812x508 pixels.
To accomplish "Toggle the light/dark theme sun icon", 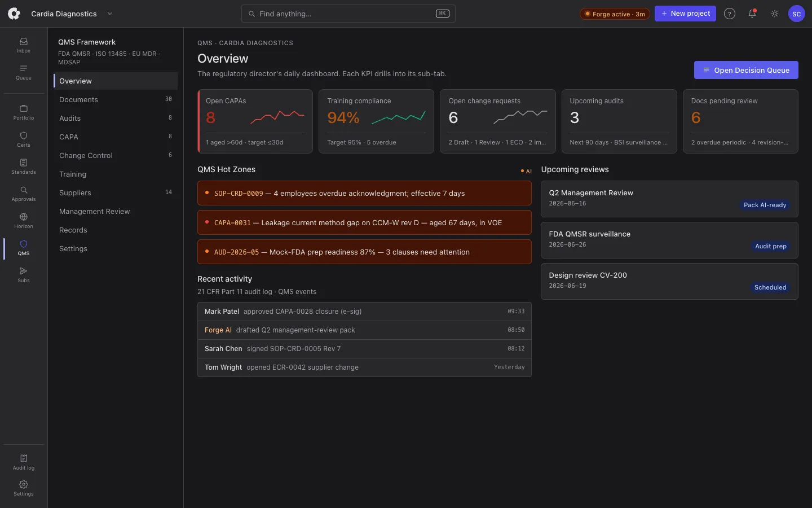I will click(775, 14).
